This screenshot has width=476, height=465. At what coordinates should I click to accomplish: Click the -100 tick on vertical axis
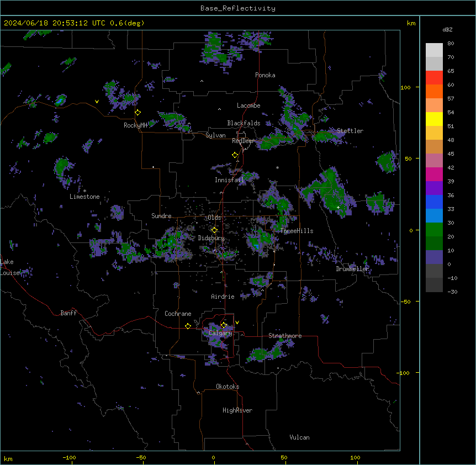click(404, 373)
